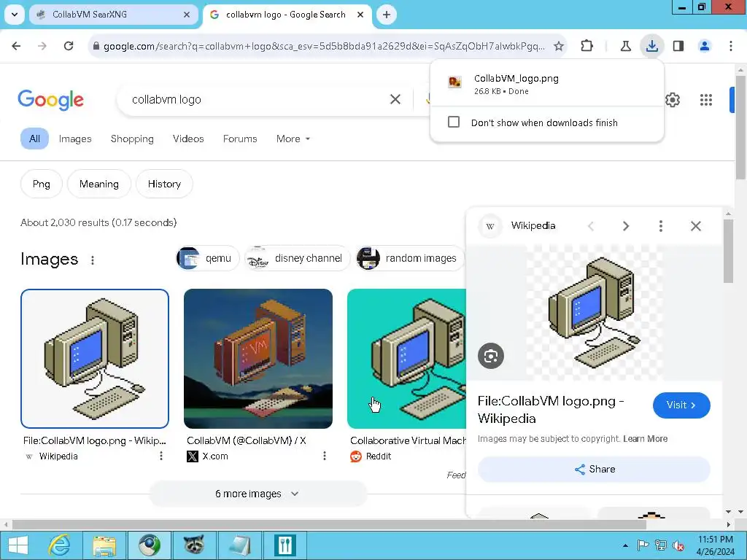
Task: Open the Windows Start button
Action: click(x=18, y=545)
